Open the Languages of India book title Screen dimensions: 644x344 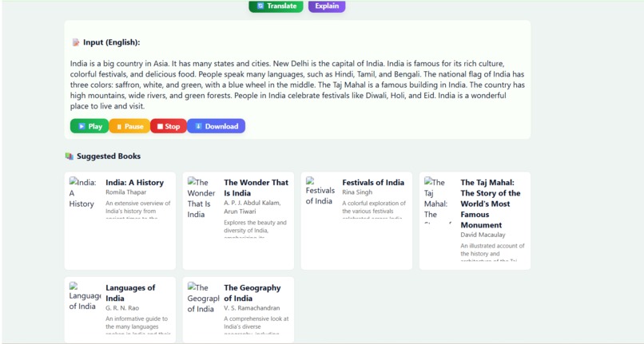130,293
